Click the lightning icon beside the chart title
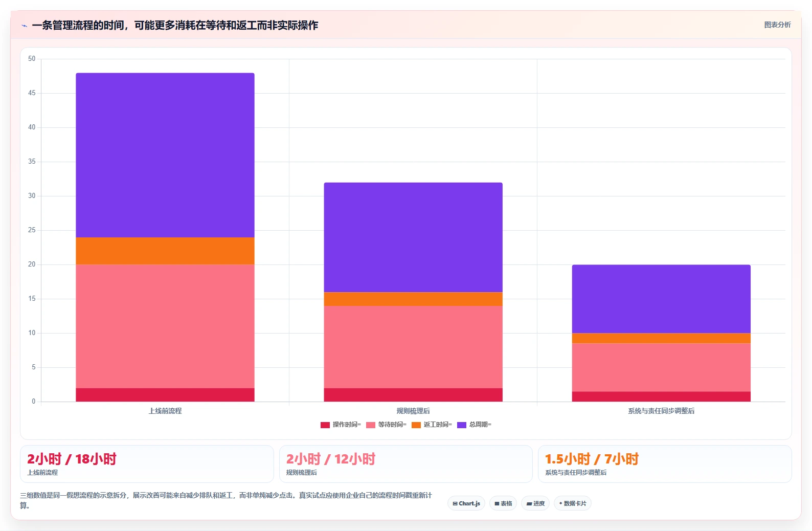Image resolution: width=812 pixels, height=531 pixels. [x=24, y=26]
